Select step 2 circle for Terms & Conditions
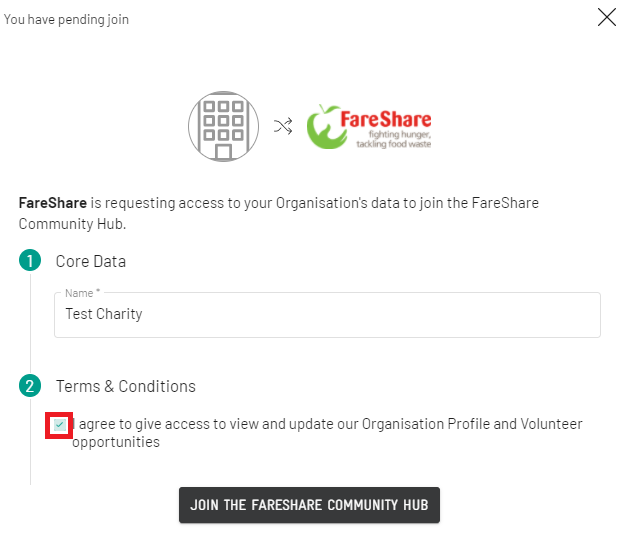The image size is (639, 540). (30, 386)
